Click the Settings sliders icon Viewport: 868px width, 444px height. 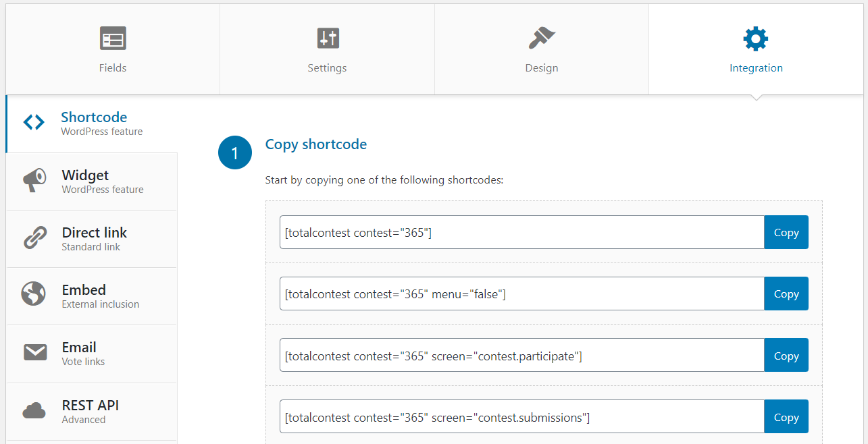(x=328, y=38)
